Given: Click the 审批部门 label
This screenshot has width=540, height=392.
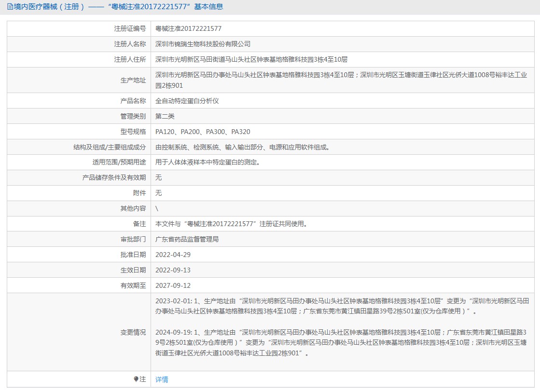Looking at the screenshot, I should [x=133, y=239].
